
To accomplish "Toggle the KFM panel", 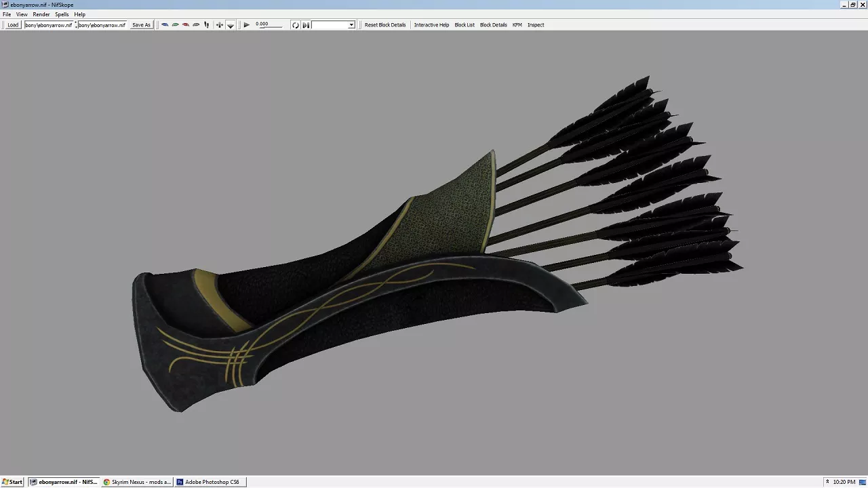I will tap(517, 25).
